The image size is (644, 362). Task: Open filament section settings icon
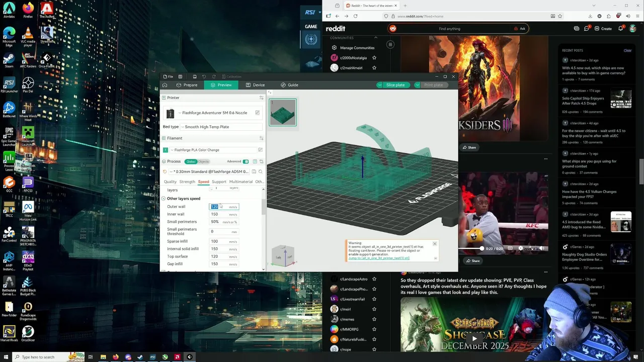(x=261, y=138)
